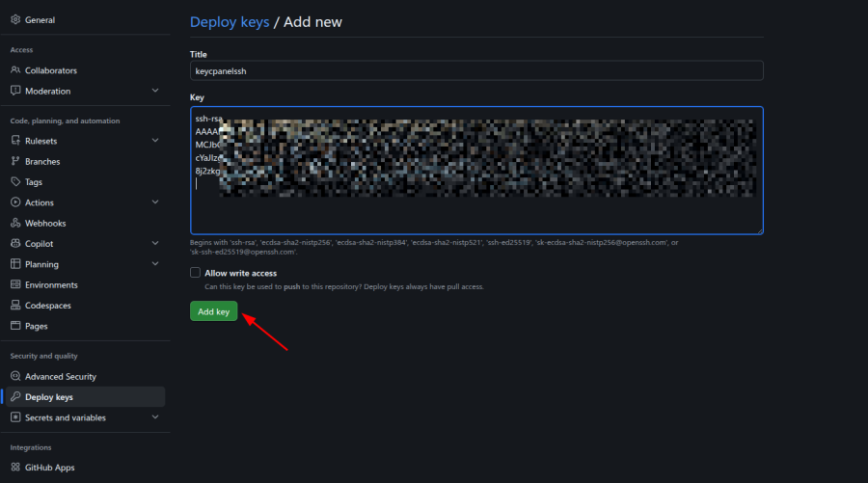This screenshot has width=868, height=483.
Task: Click the Deploy keys key icon
Action: point(15,396)
